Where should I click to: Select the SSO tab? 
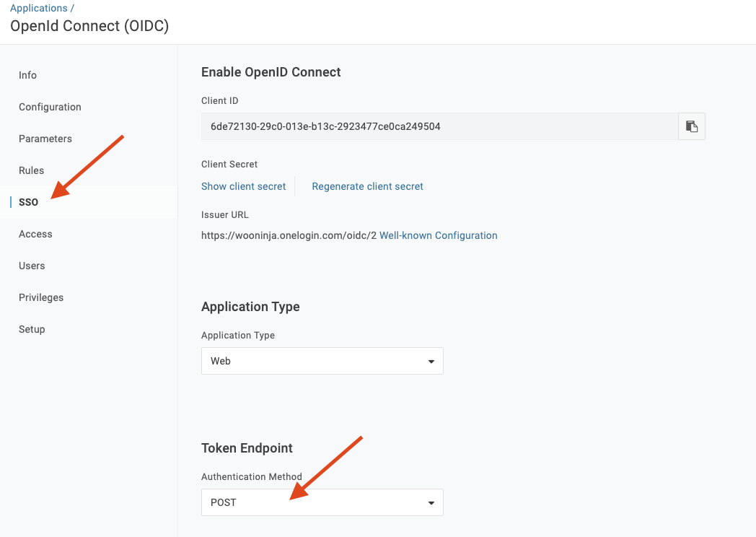tap(29, 202)
